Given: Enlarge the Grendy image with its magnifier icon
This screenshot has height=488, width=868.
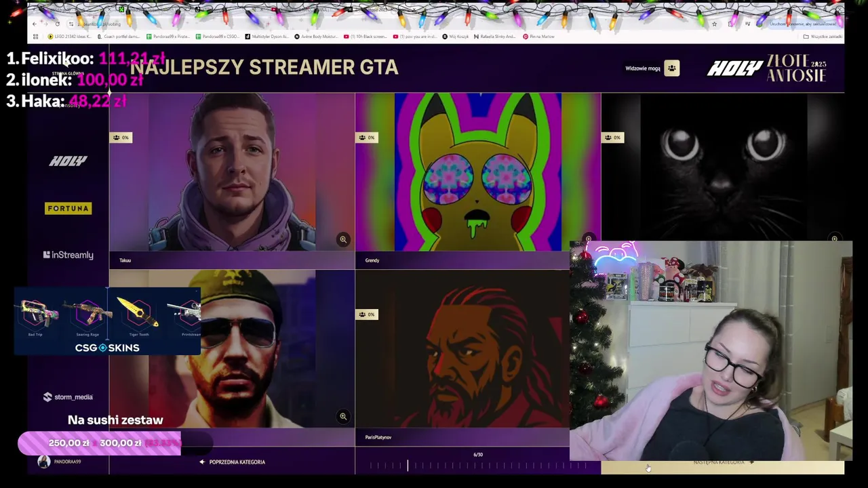Looking at the screenshot, I should 589,239.
